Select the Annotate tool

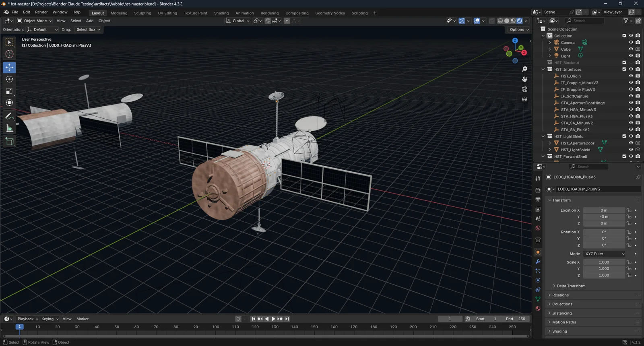click(9, 116)
